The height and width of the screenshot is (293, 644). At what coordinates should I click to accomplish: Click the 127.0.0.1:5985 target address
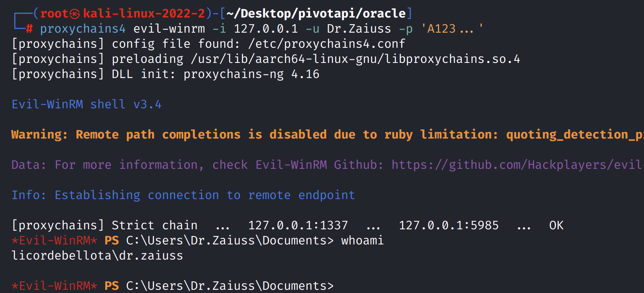pyautogui.click(x=449, y=225)
